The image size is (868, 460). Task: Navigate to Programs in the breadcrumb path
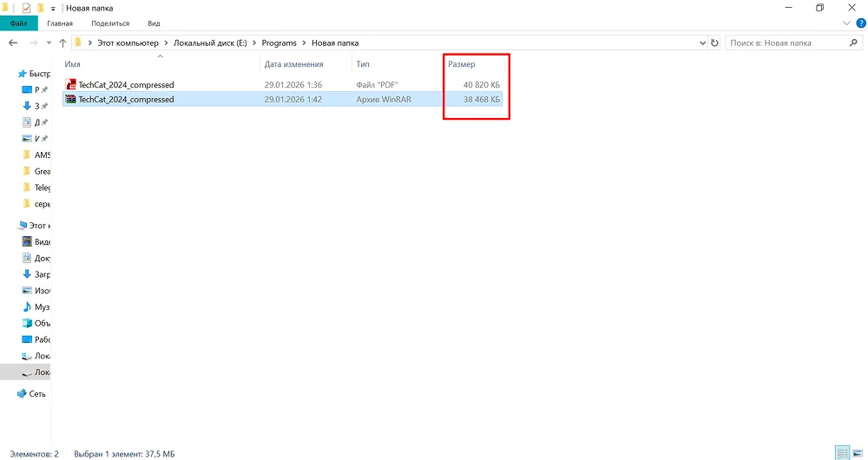click(x=279, y=43)
